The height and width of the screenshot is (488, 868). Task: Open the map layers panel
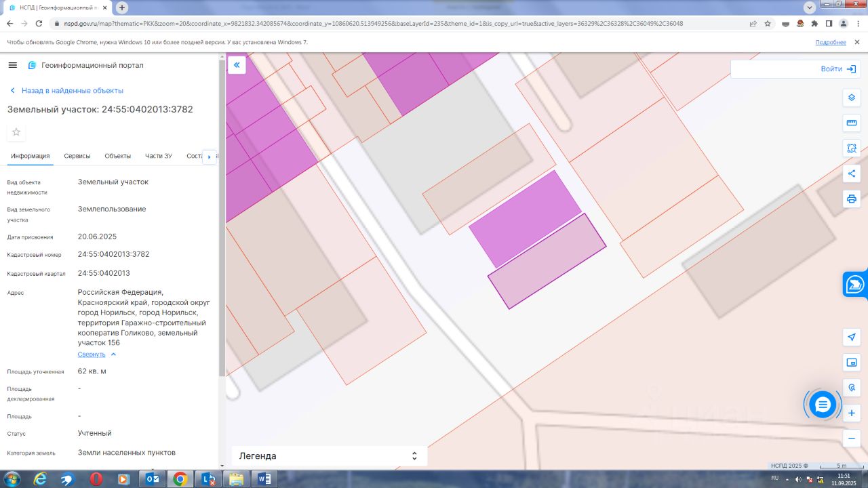[x=852, y=98]
